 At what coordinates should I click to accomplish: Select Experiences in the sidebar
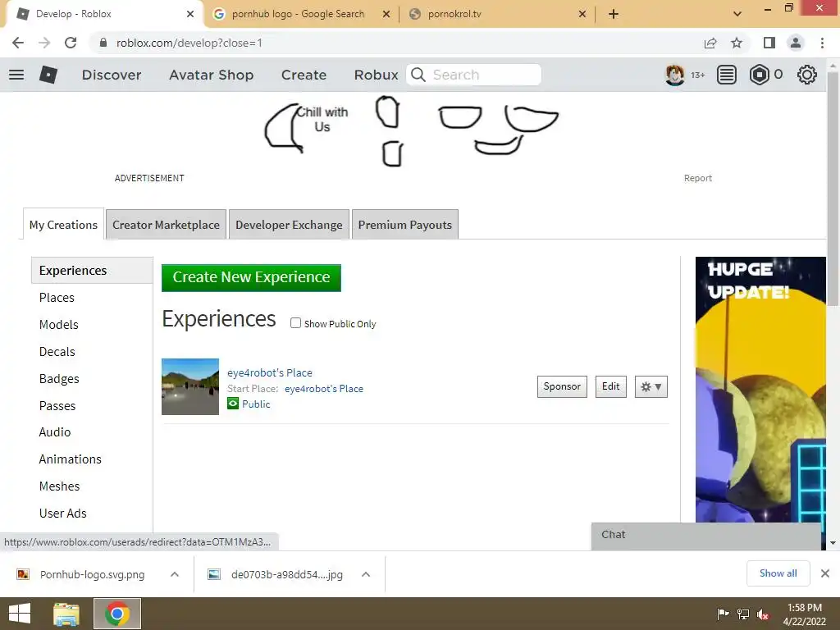coord(92,270)
